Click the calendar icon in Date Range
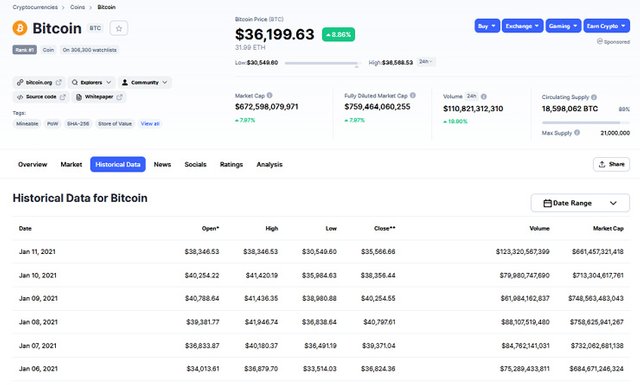This screenshot has height=385, width=640. [547, 203]
